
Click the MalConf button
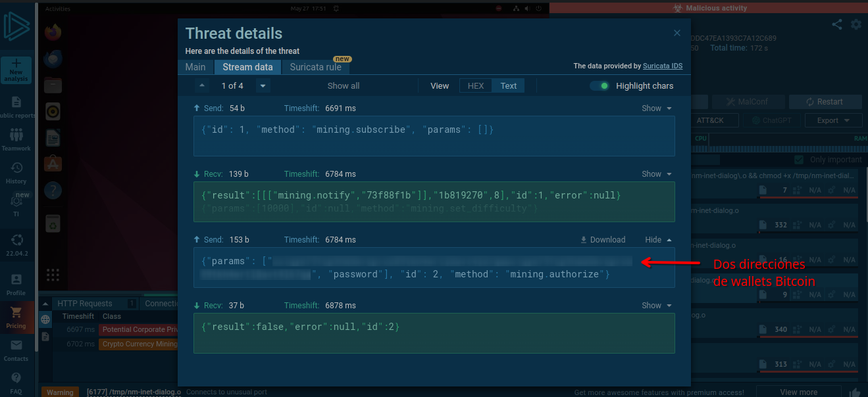click(748, 102)
